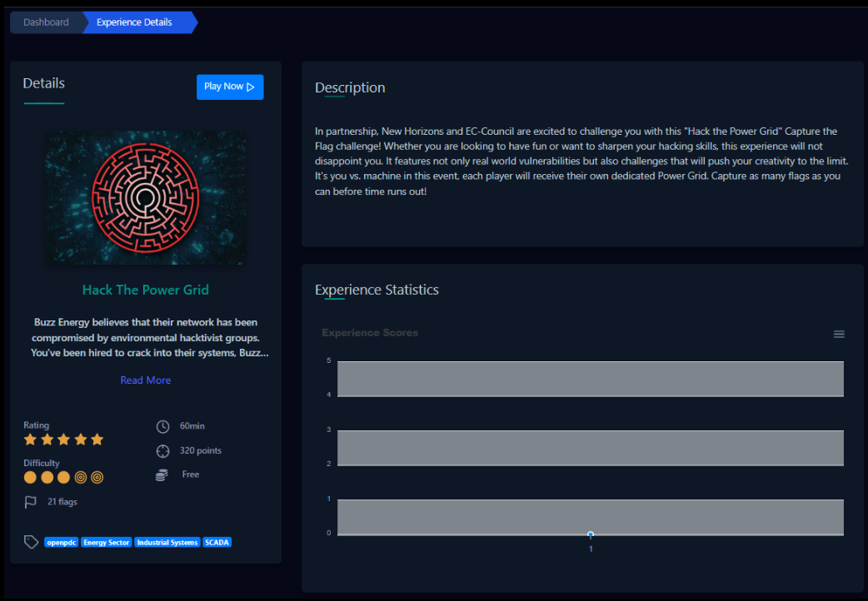Click the flag icon beside 21 flags

(x=32, y=501)
